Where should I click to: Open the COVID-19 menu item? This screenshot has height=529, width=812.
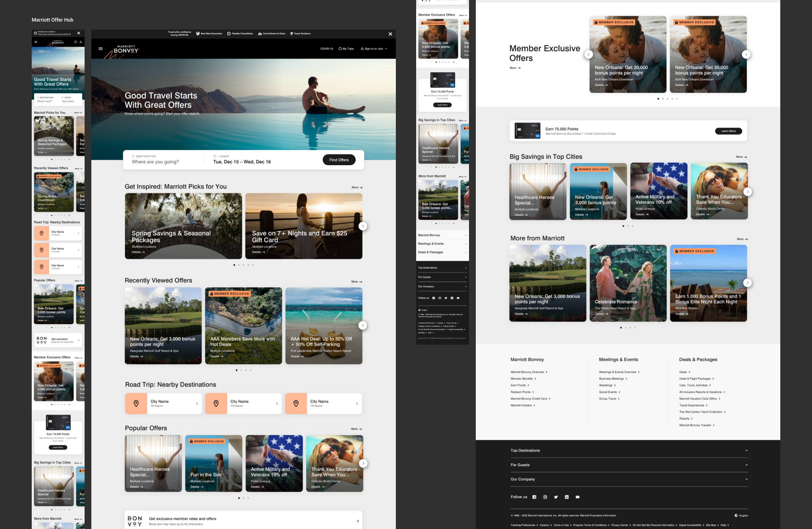pos(326,49)
